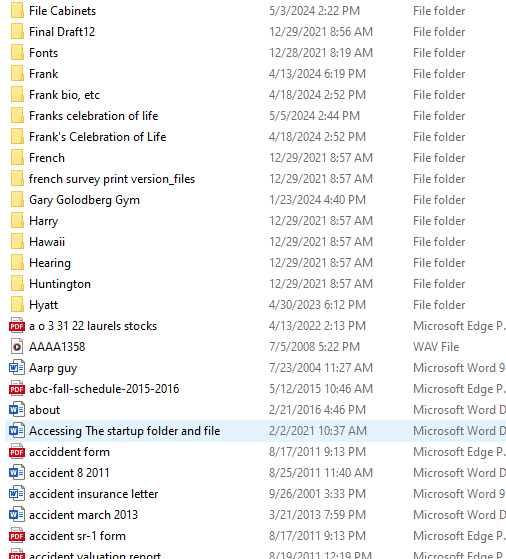Select abc-fall-schedule-2015-2016 file name

point(104,389)
